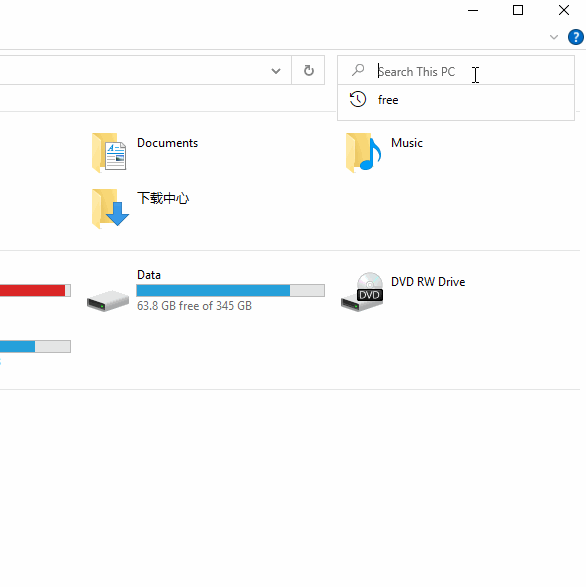Click the lower partially visible blue usage bar
This screenshot has height=587, width=586.
35,346
